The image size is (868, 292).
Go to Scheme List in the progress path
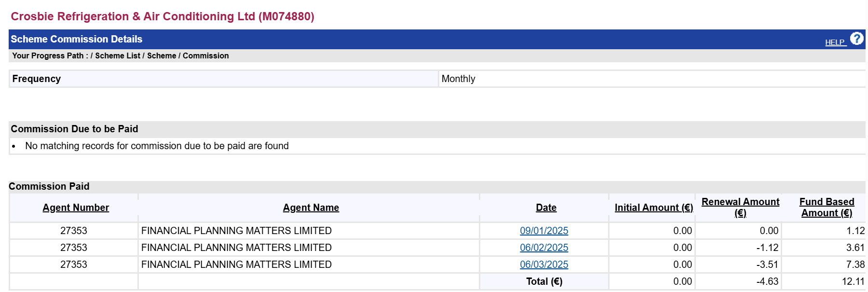click(117, 56)
